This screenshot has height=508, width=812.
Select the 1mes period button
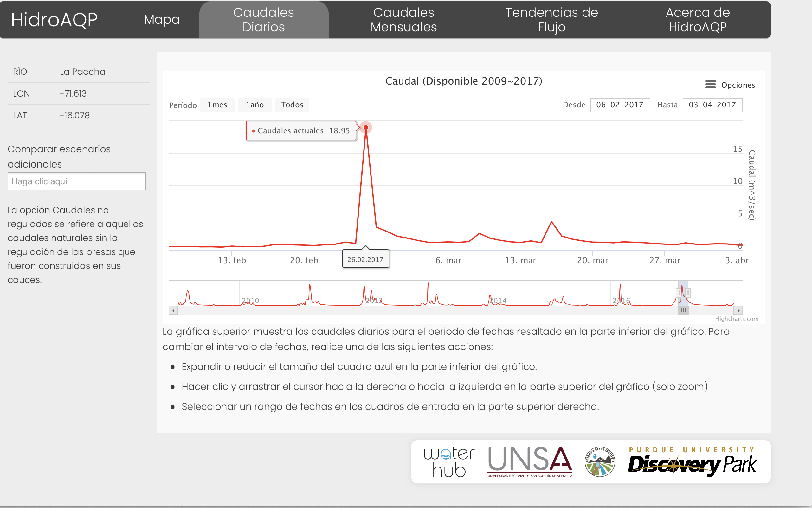217,105
